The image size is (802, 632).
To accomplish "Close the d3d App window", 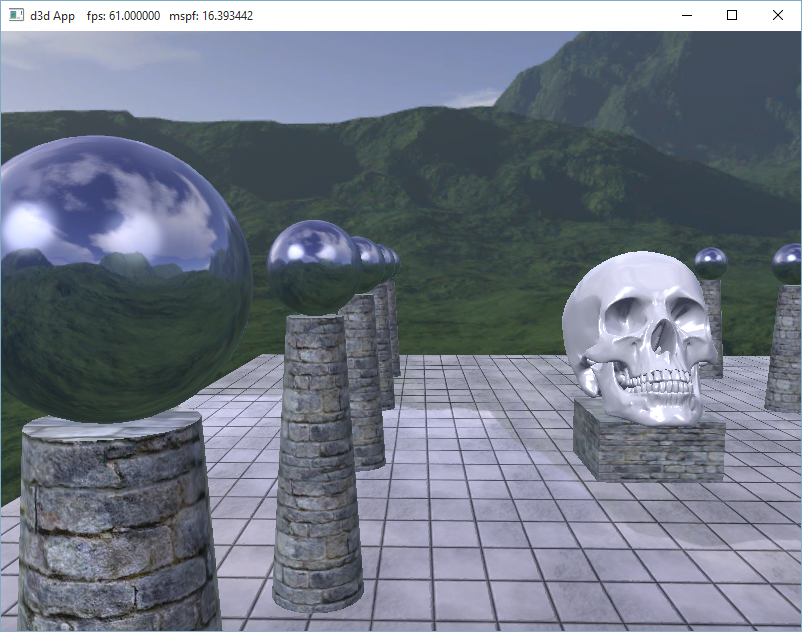I will (778, 15).
